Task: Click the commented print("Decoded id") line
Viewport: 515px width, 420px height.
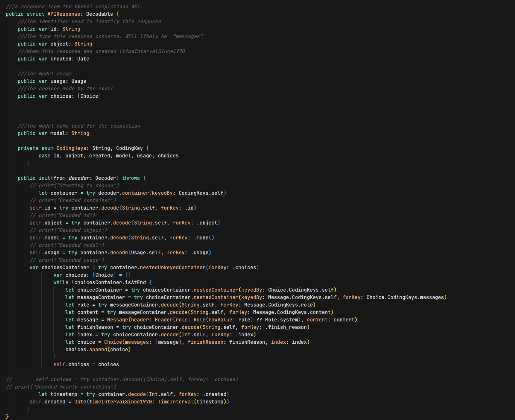Action: 63,215
